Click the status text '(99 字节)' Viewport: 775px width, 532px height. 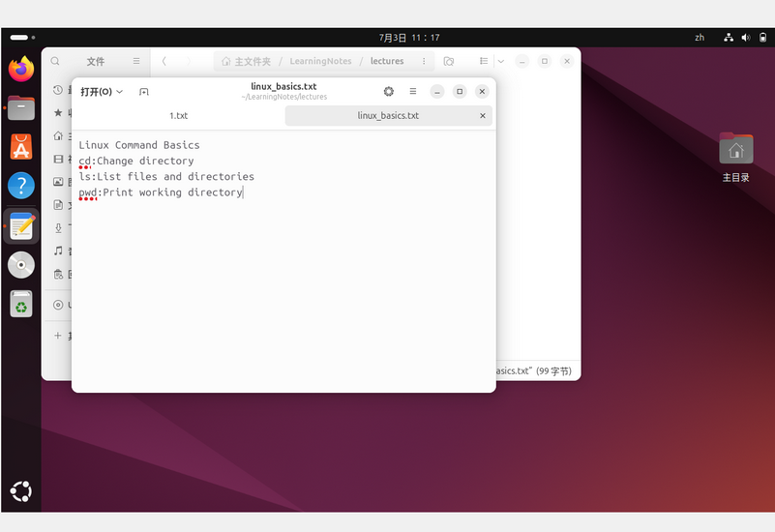tap(553, 371)
